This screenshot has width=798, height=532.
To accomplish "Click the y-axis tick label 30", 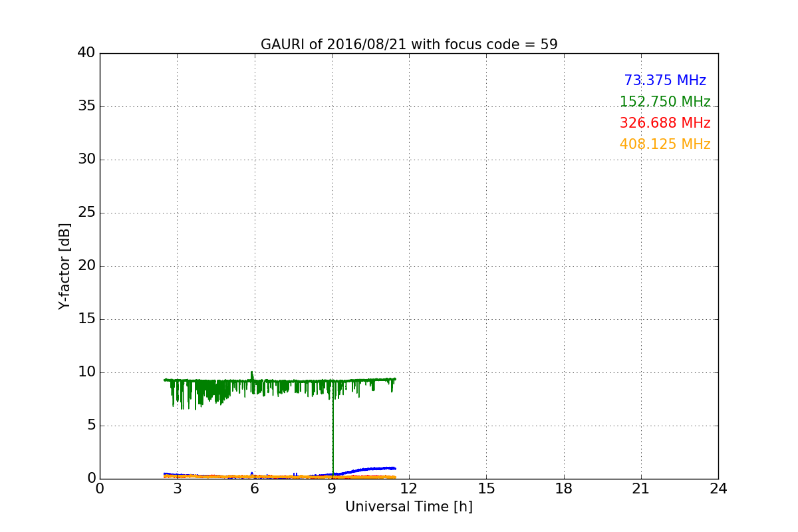I will (x=86, y=160).
